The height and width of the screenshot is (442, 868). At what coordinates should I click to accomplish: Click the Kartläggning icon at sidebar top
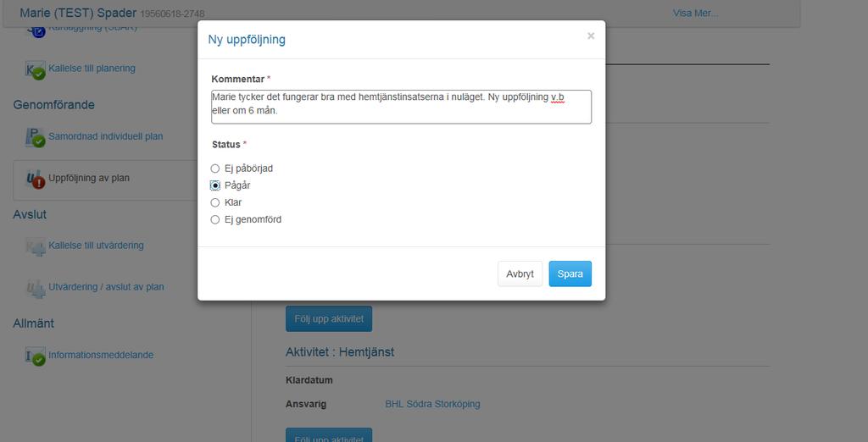pos(36,31)
